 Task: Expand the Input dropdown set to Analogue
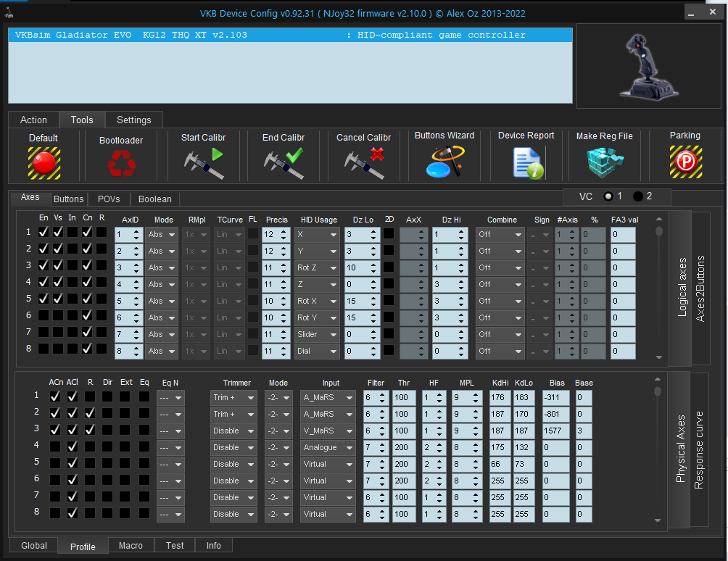point(328,448)
